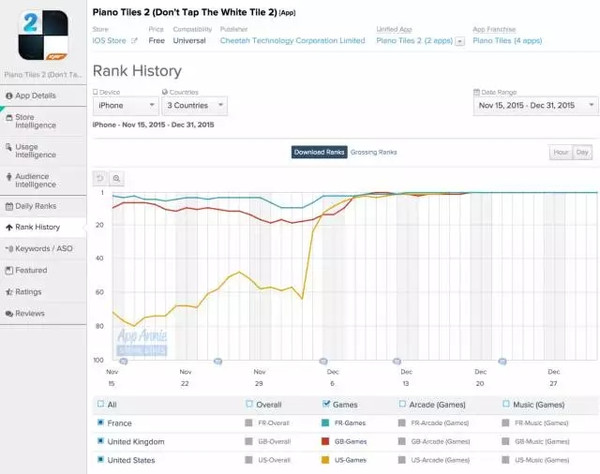This screenshot has height=474, width=600.
Task: Uncheck the United States country checkbox
Action: [x=100, y=459]
